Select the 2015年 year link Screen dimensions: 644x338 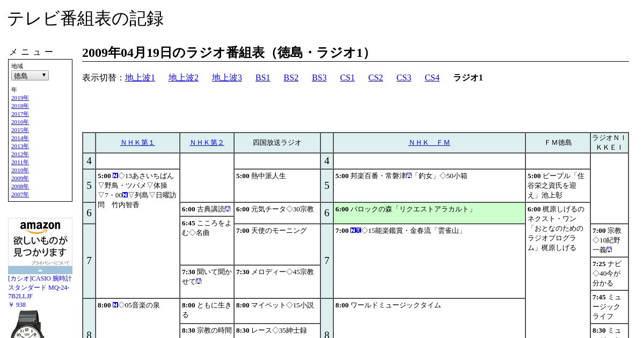pos(20,130)
